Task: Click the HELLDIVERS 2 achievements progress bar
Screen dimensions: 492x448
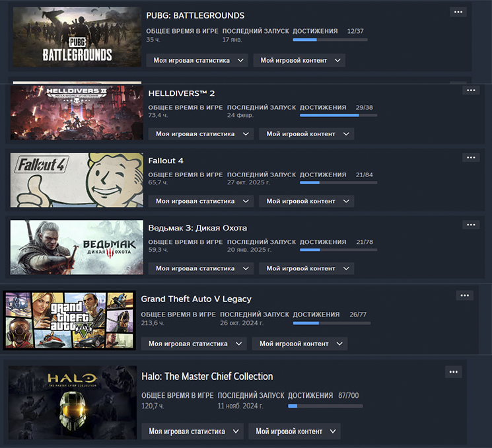Action: (338, 116)
